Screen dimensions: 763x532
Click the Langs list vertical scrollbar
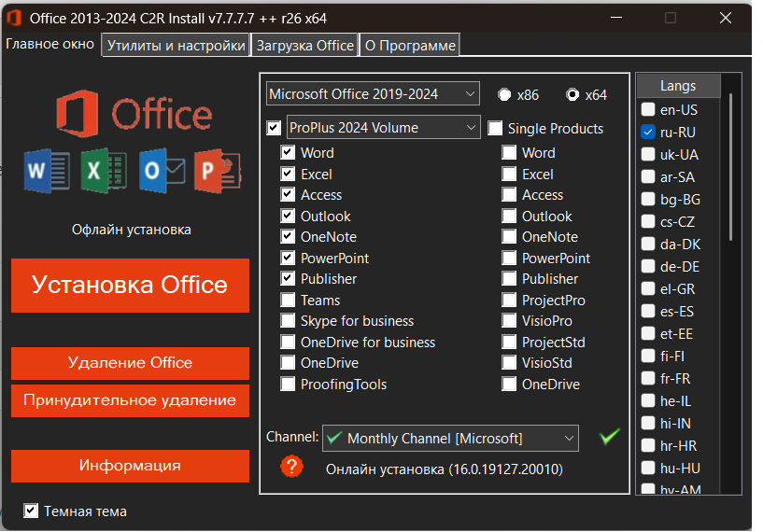point(730,280)
